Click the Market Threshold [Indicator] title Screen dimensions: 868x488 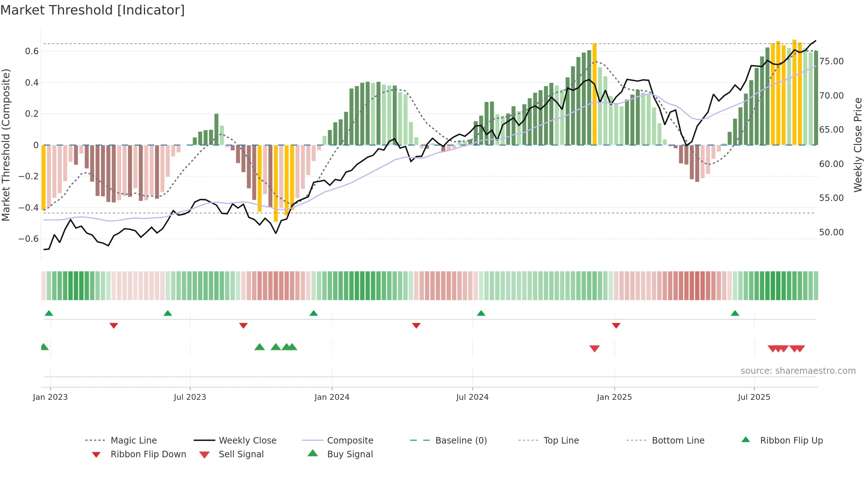93,10
